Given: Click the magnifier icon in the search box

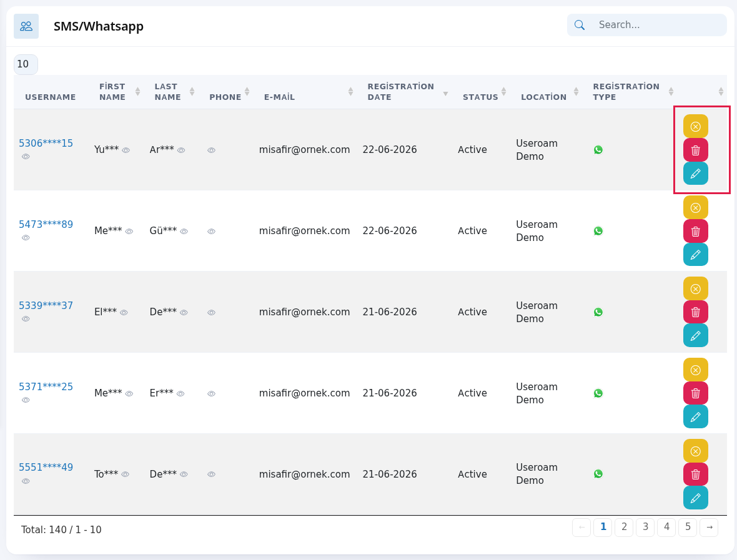Looking at the screenshot, I should [580, 25].
